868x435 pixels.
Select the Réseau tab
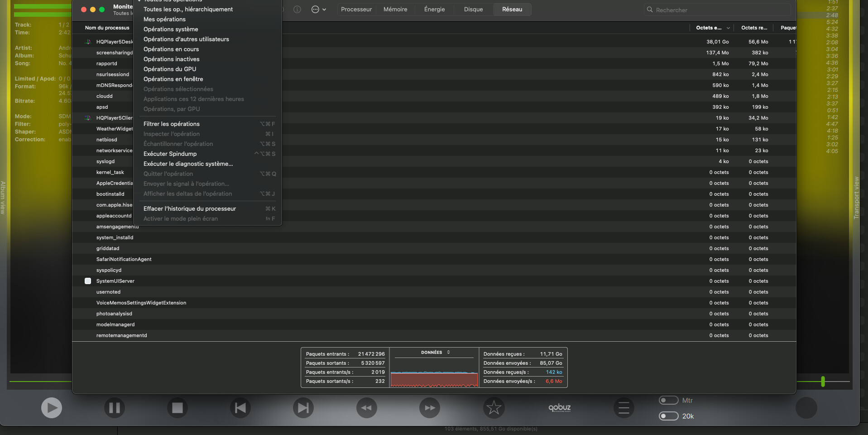tap(512, 10)
